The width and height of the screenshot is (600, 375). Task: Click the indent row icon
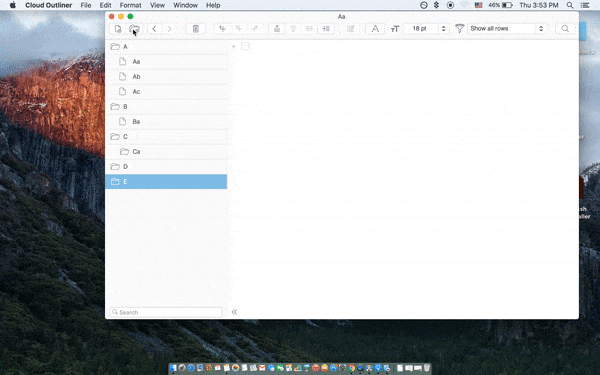click(326, 29)
